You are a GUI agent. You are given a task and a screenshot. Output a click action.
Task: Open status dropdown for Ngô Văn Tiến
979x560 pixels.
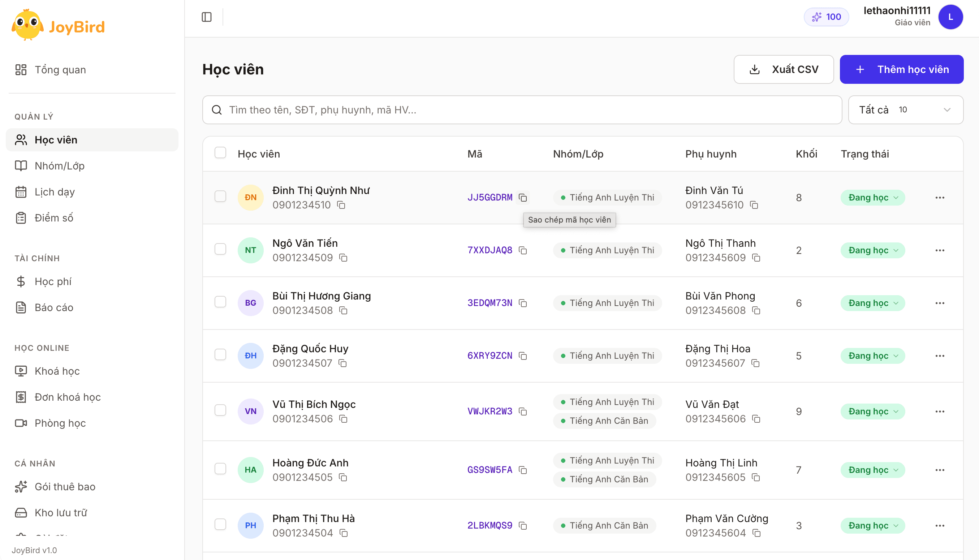872,250
